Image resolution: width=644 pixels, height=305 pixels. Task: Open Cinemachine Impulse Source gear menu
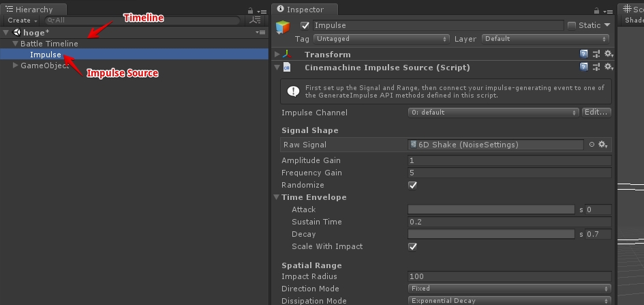pos(609,67)
